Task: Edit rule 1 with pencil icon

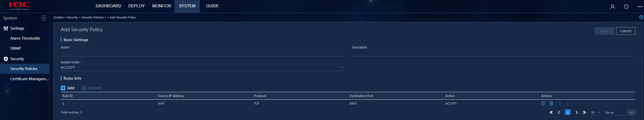Action: [543, 103]
